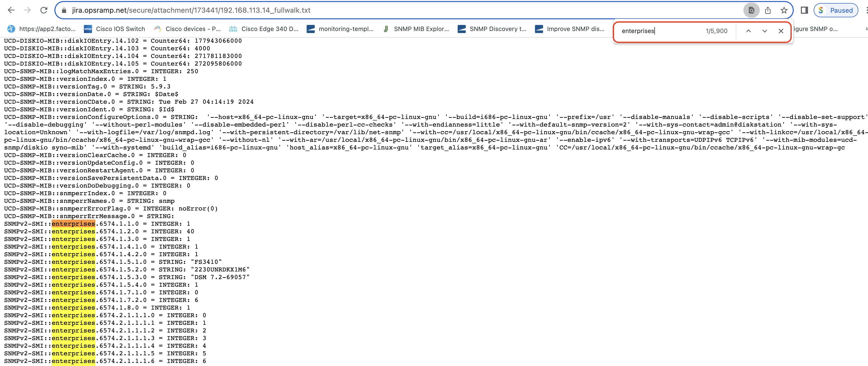Reload the page with refresh icon
Image resolution: width=868 pixels, height=366 pixels.
(44, 10)
